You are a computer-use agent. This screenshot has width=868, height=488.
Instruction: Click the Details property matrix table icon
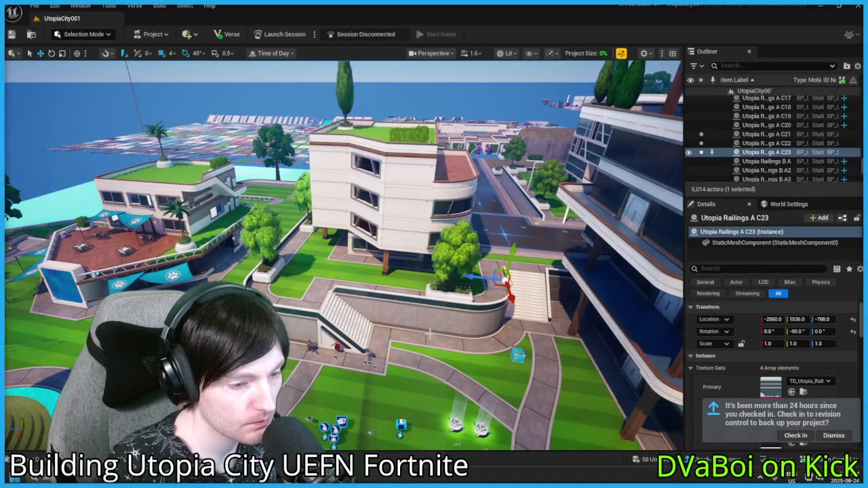click(x=837, y=268)
